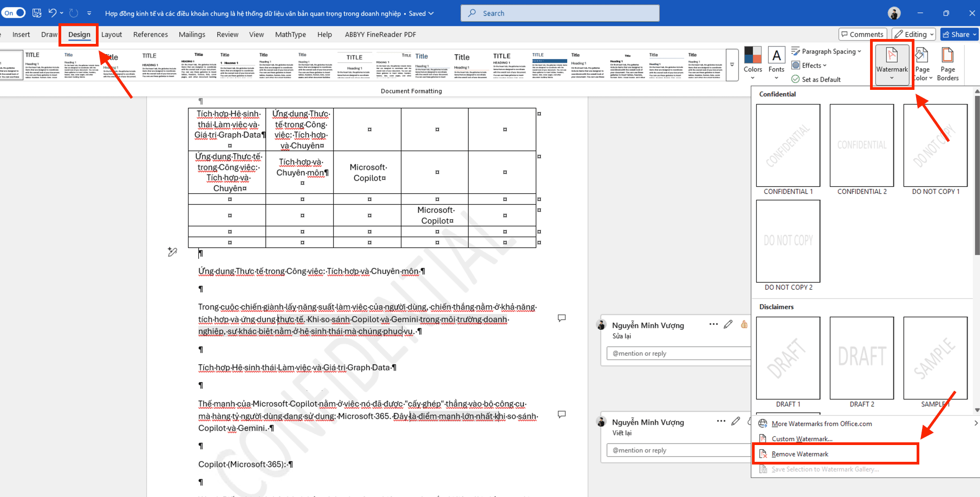This screenshot has width=980, height=497.
Task: Click the Search box in title bar
Action: pyautogui.click(x=560, y=13)
